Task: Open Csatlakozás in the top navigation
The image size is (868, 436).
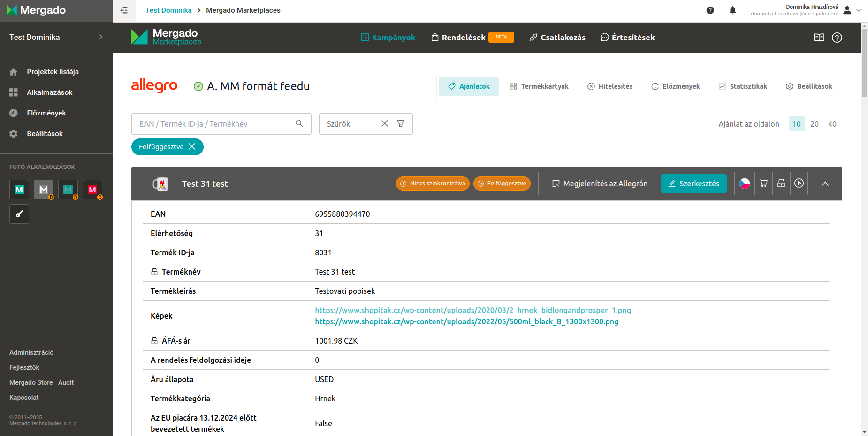Action: [557, 38]
